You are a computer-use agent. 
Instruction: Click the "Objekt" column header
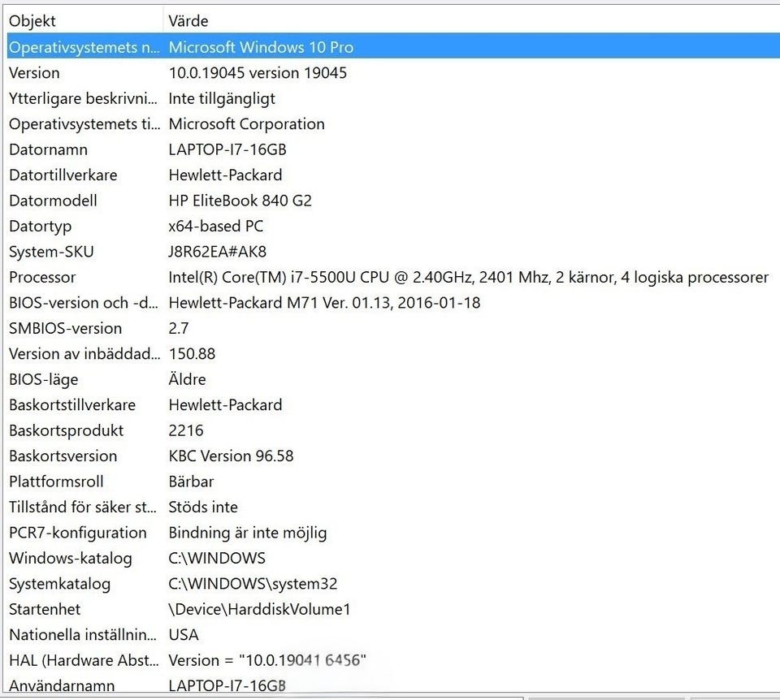[32, 21]
